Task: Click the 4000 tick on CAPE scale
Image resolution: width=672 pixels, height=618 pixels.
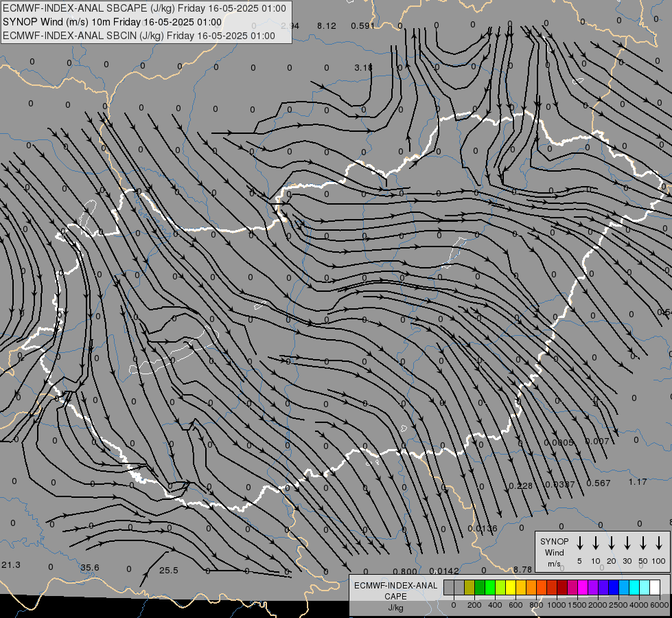Action: [x=639, y=605]
